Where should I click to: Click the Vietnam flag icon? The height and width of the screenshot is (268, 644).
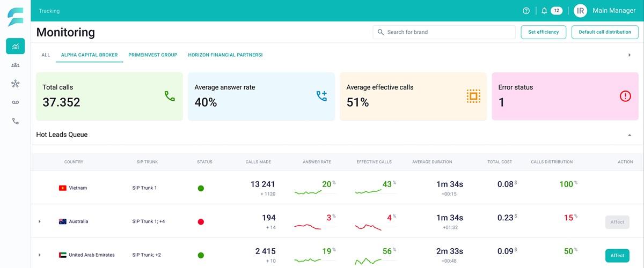tap(63, 188)
